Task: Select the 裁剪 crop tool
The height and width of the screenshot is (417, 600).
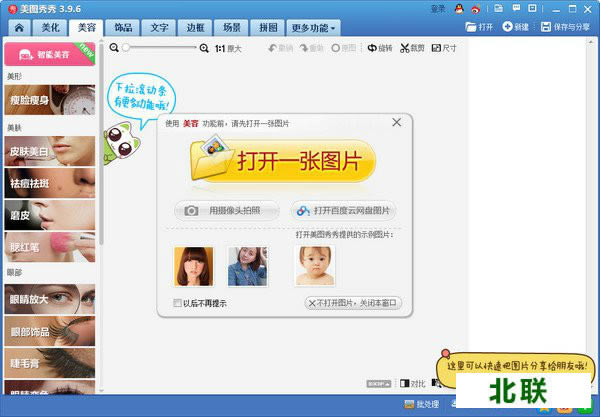Action: point(412,48)
